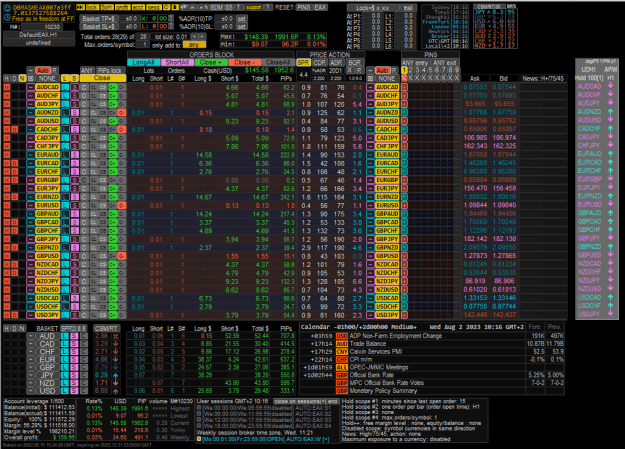Click the gray CloseAll button
The height and width of the screenshot is (449, 625).
tap(279, 63)
